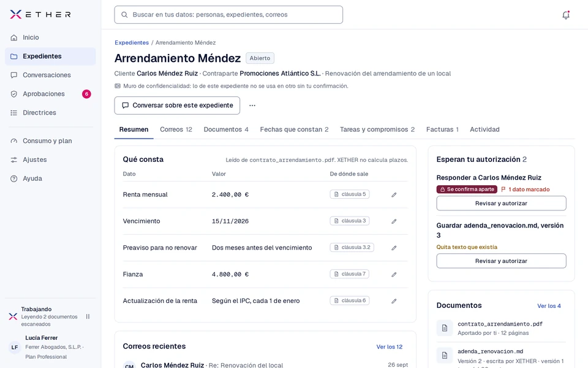
Task: Click Conversar sobre este expediente
Action: pyautogui.click(x=177, y=105)
